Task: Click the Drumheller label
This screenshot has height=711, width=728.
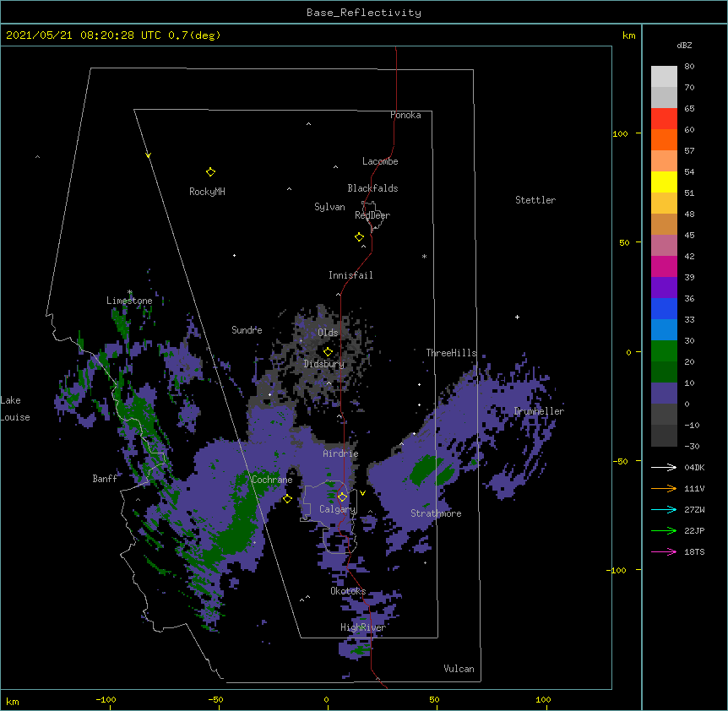Action: 539,412
